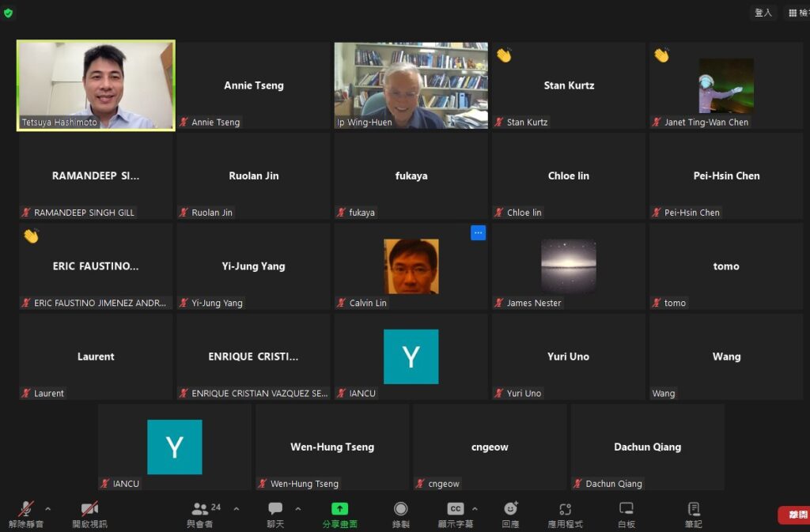Expand the audio options arrow beside the microphone

(x=48, y=509)
